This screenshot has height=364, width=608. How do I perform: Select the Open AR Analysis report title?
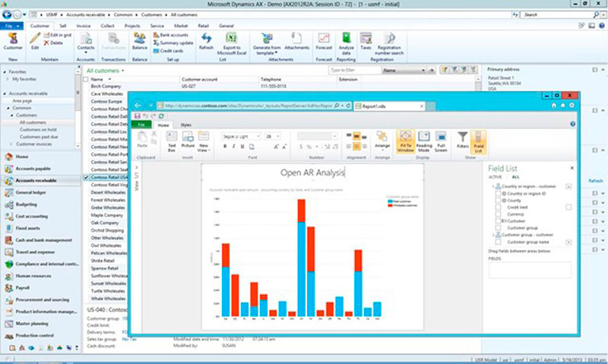coord(312,173)
